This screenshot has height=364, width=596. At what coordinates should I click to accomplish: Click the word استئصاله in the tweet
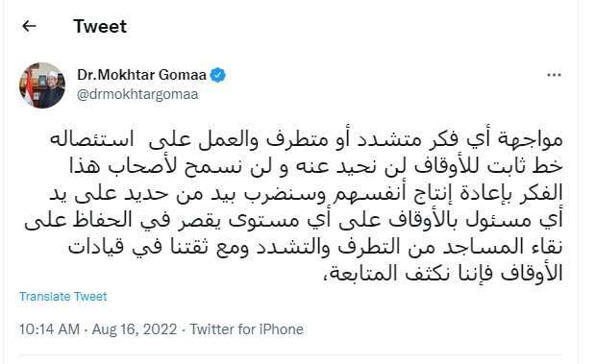click(91, 139)
